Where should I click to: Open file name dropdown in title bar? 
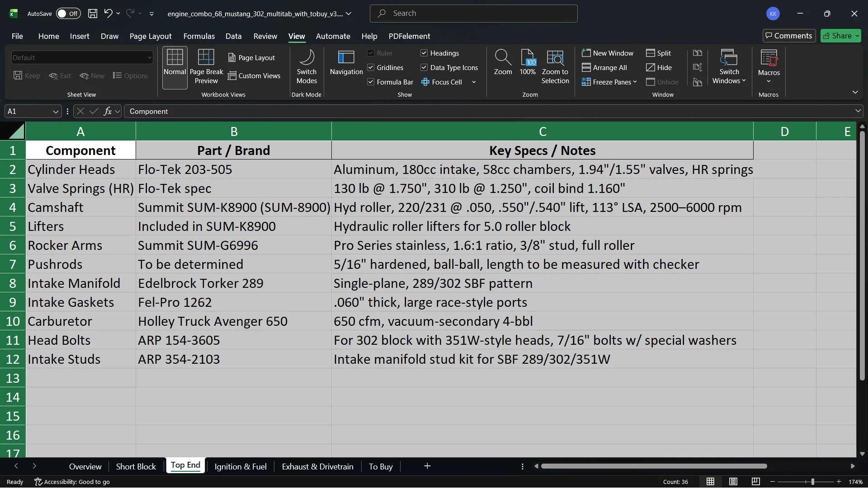(349, 14)
